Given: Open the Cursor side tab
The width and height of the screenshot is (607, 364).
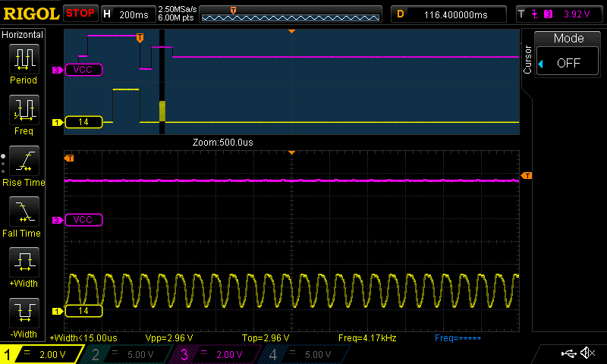Looking at the screenshot, I should [527, 59].
